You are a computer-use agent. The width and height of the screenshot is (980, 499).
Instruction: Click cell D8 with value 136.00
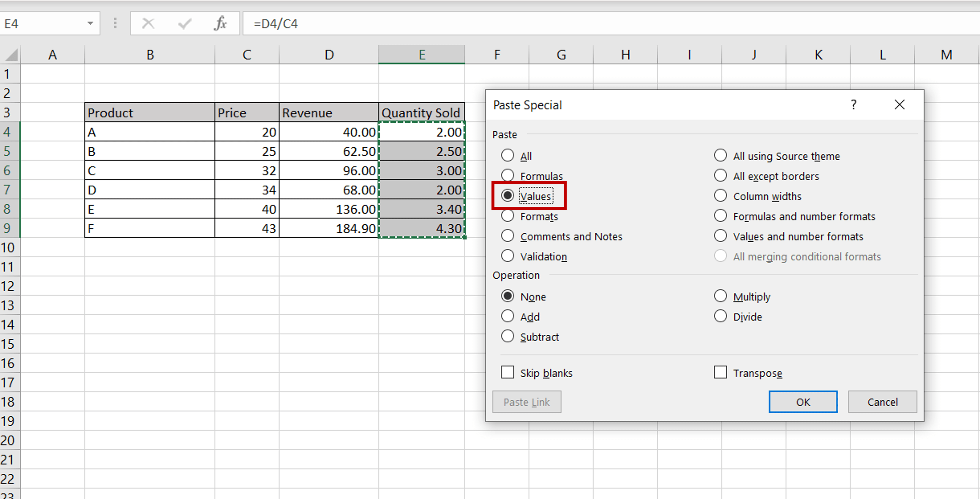tap(329, 209)
